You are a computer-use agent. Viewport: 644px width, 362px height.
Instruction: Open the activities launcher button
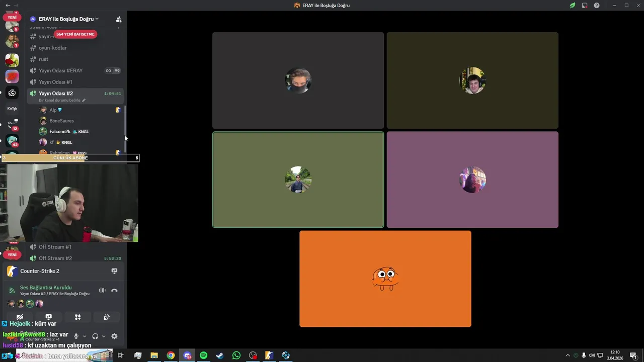pyautogui.click(x=77, y=317)
